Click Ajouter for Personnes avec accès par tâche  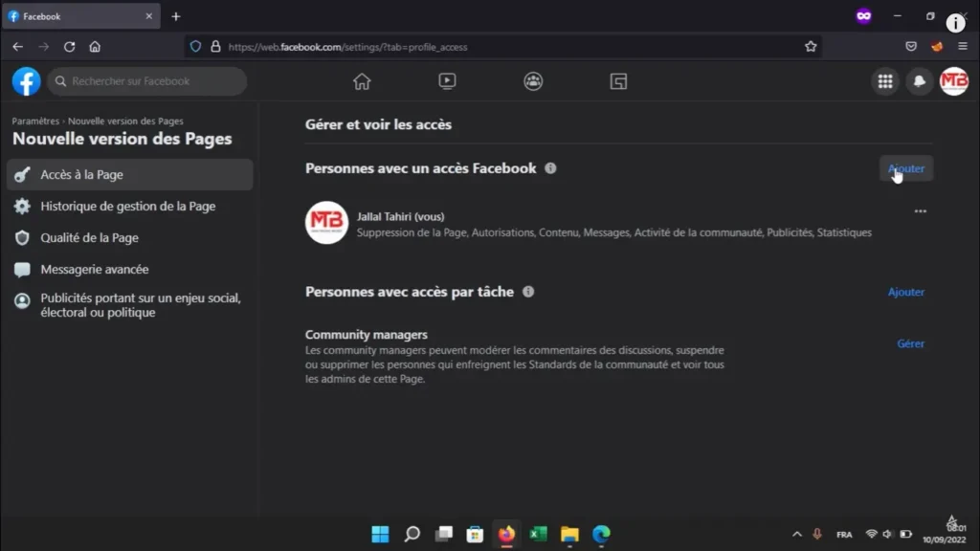click(906, 292)
